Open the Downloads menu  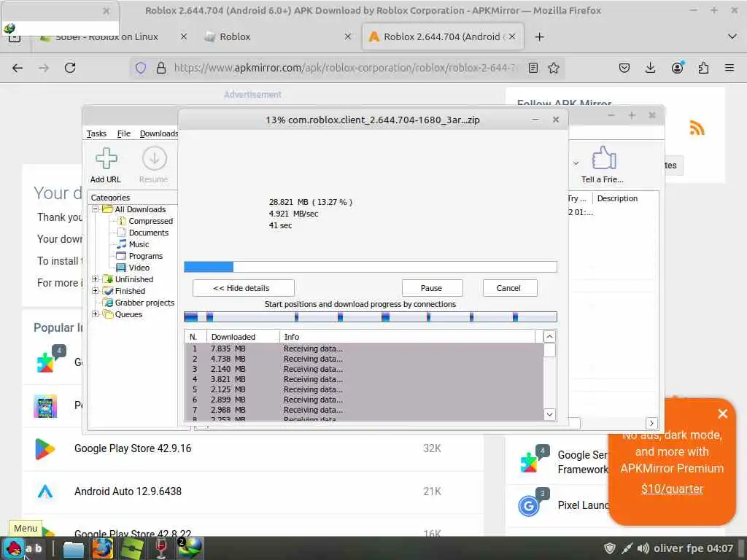click(x=158, y=134)
